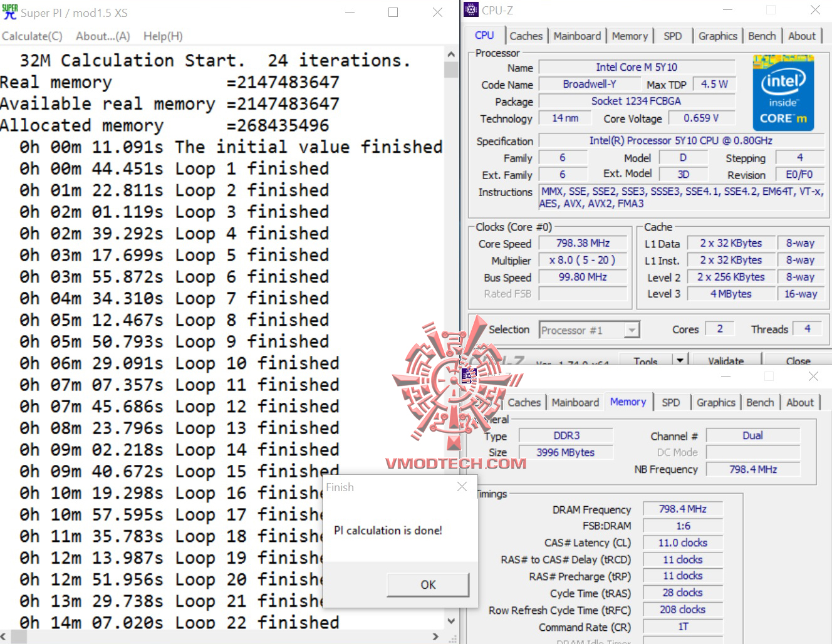Open Graphics tab in the CPU-Z timings window
Screen dimensions: 832x644
[x=716, y=403]
